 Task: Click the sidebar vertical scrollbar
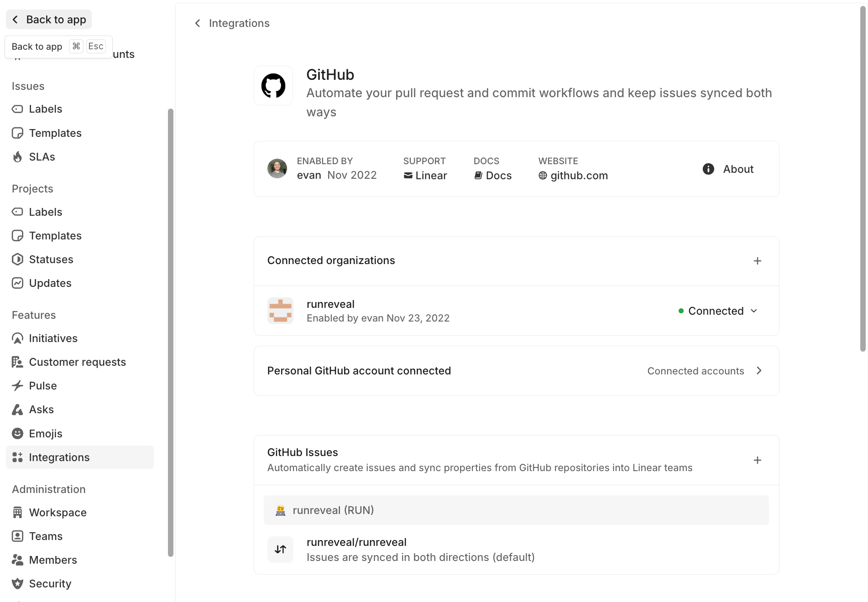[171, 332]
